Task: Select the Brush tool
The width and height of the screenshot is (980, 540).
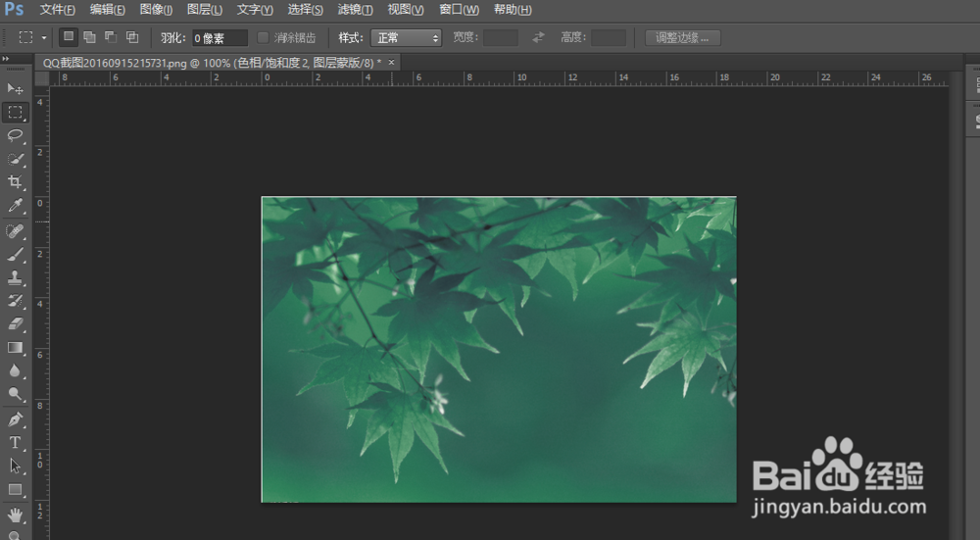Action: (x=15, y=255)
